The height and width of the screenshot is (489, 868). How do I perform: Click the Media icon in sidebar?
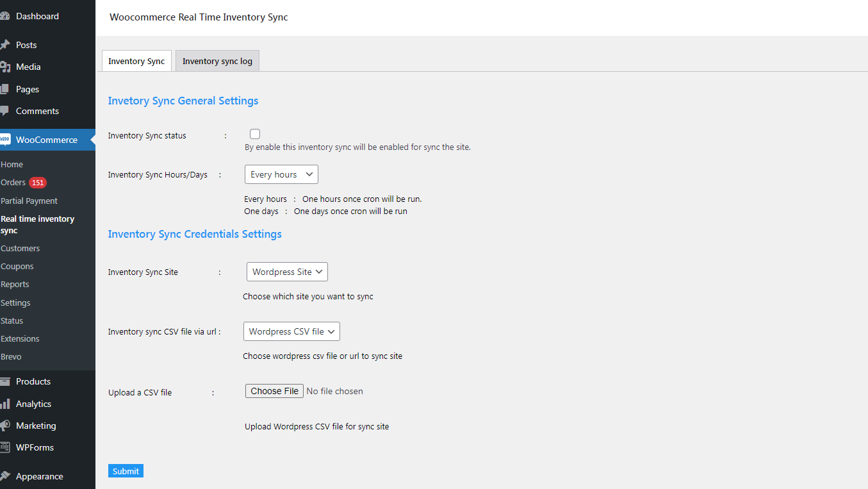(x=4, y=67)
